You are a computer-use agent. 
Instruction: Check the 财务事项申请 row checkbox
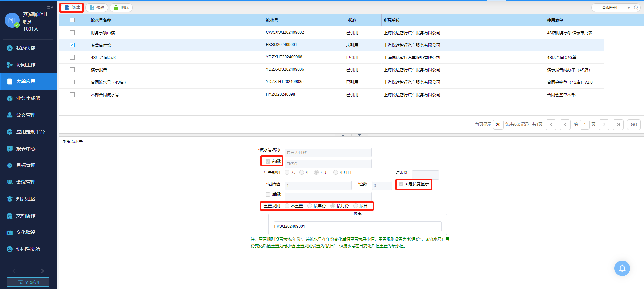72,33
